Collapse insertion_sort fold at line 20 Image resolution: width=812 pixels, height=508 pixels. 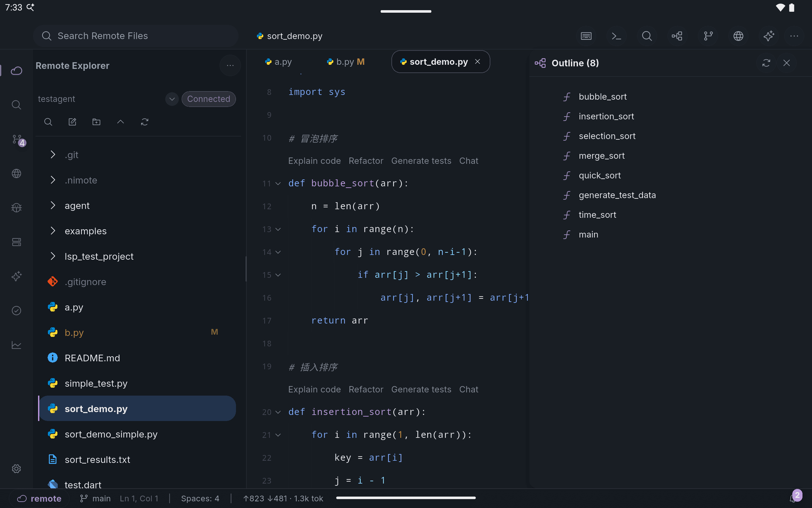[x=278, y=412]
